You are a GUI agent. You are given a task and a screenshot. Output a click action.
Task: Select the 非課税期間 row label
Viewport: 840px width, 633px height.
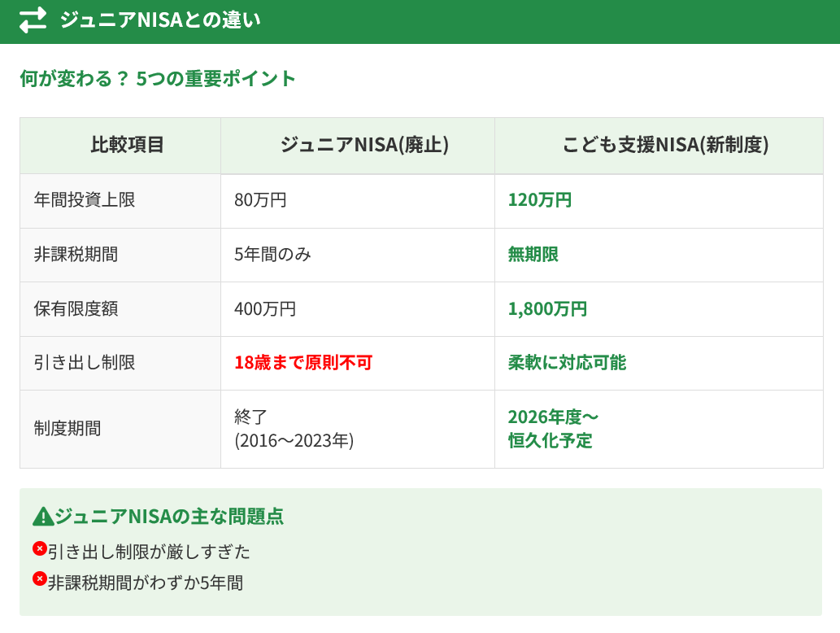[76, 255]
